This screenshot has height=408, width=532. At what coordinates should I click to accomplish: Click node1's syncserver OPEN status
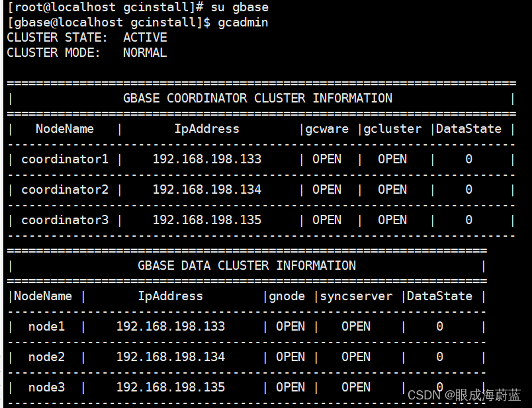(356, 327)
